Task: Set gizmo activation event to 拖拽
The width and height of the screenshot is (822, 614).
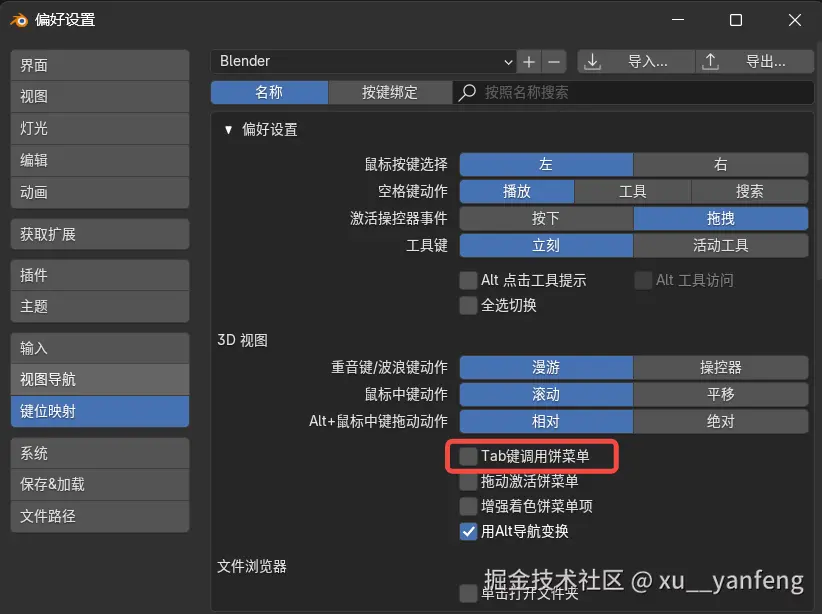Action: 721,219
